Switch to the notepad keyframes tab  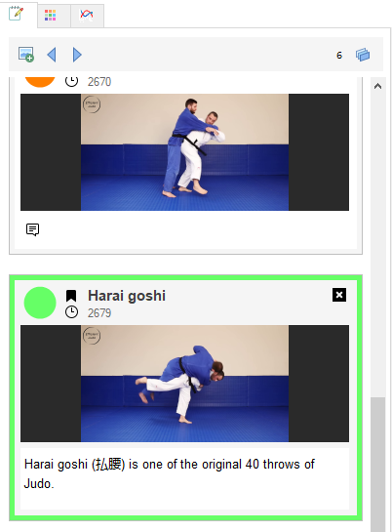16,14
